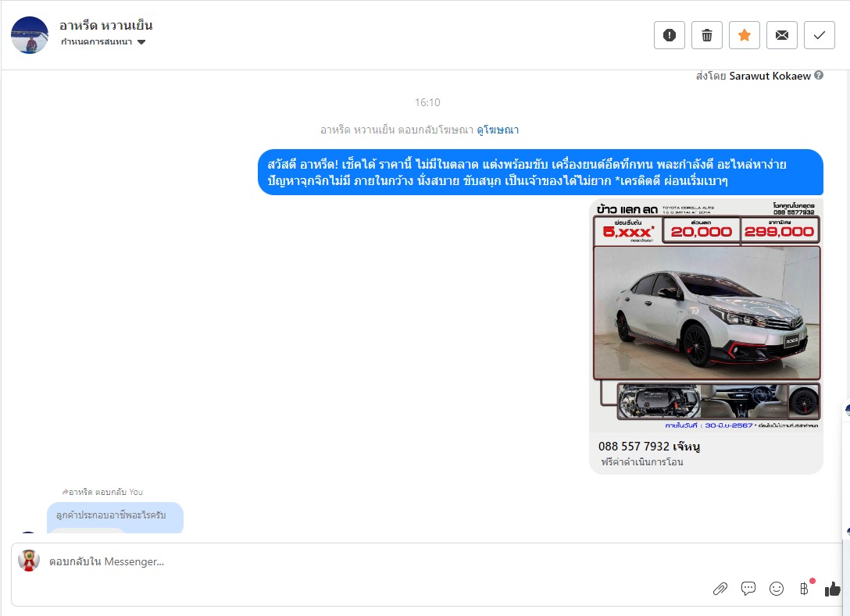Open the Baht payment request icon
This screenshot has height=616, width=850.
click(805, 589)
